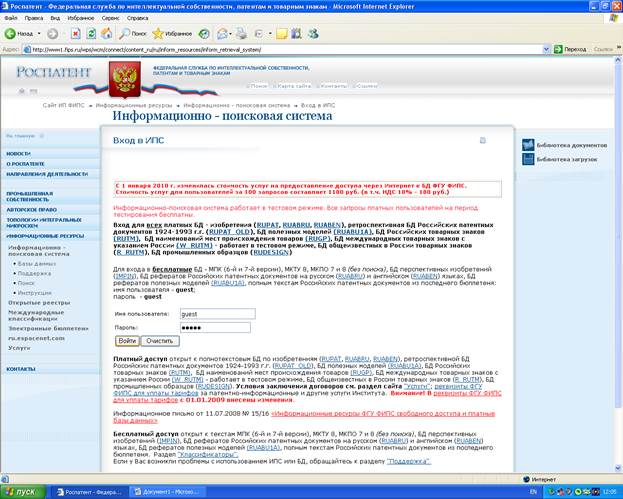Open the Правка menu

pyautogui.click(x=33, y=18)
